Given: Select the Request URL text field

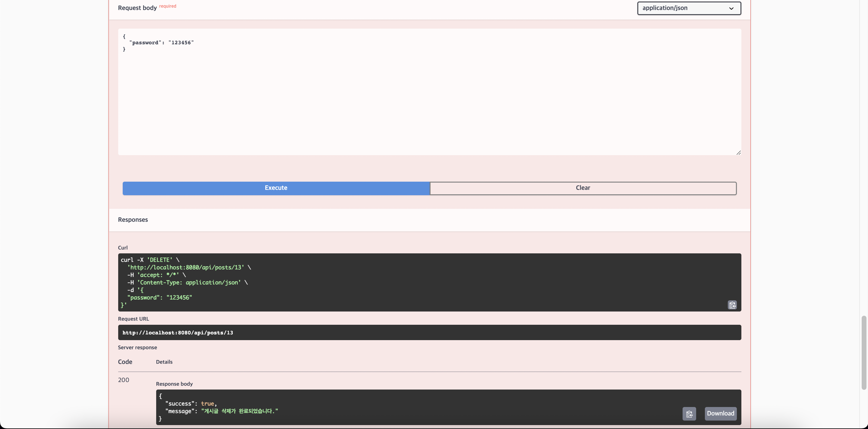Looking at the screenshot, I should [429, 332].
